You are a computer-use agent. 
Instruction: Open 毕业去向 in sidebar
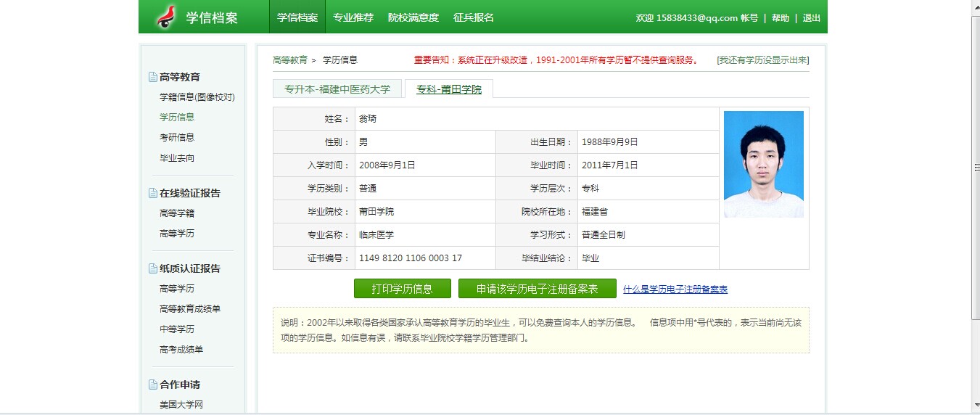click(x=177, y=158)
